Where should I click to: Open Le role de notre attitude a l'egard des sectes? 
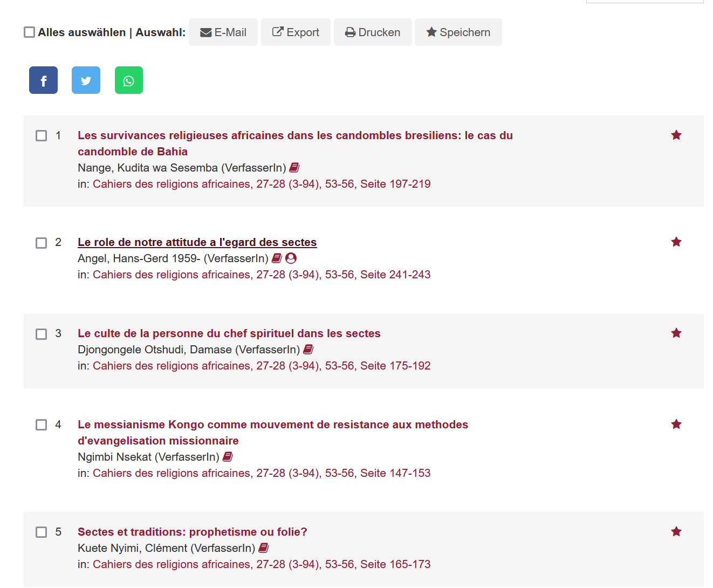coord(197,242)
